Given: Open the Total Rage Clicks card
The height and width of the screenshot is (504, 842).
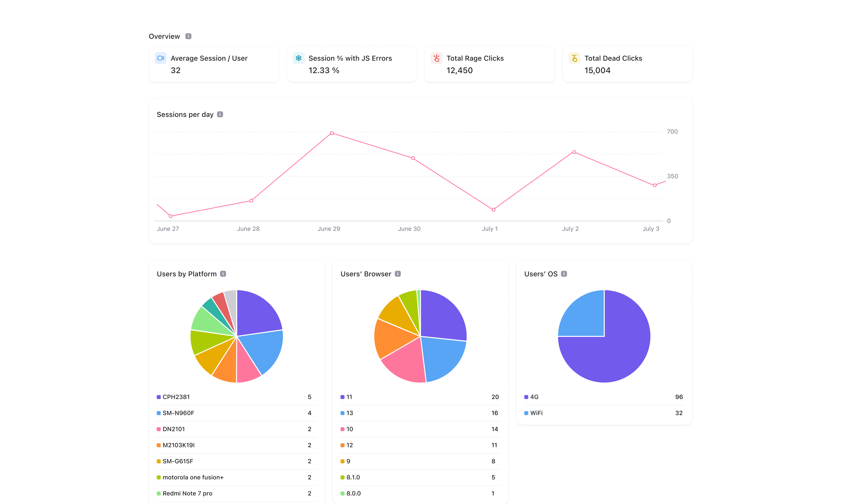Looking at the screenshot, I should click(x=490, y=64).
